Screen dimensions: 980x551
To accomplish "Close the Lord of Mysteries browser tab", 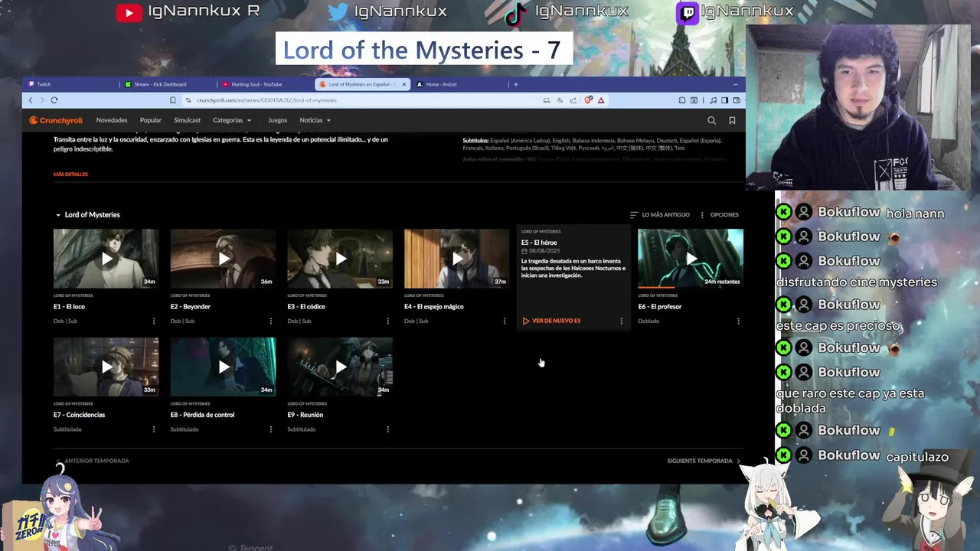I will (404, 84).
